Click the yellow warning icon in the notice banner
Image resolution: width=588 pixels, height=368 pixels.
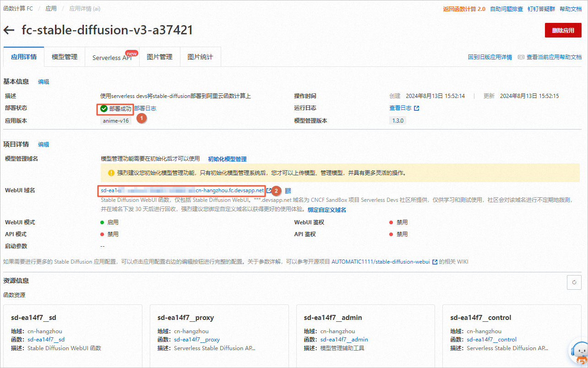click(111, 173)
